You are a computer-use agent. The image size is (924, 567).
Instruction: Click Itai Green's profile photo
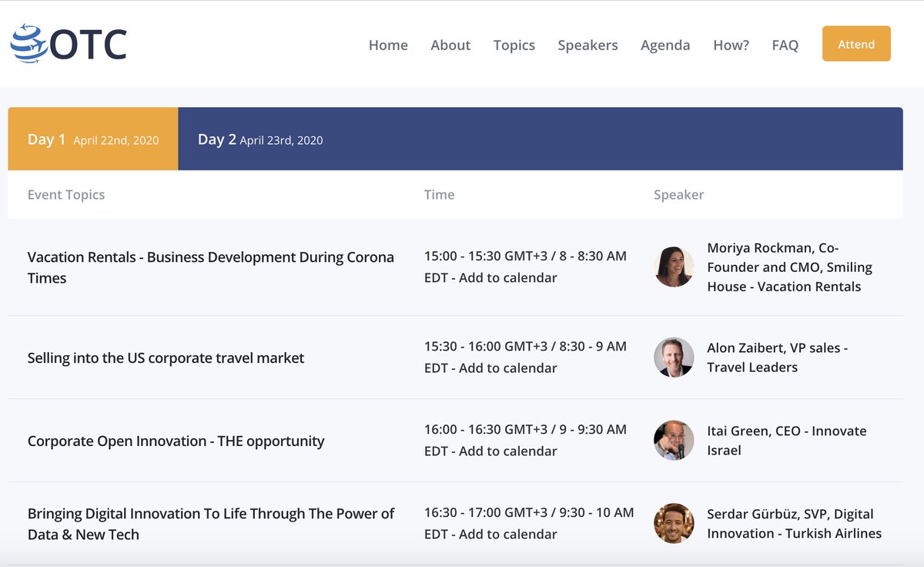click(x=674, y=441)
